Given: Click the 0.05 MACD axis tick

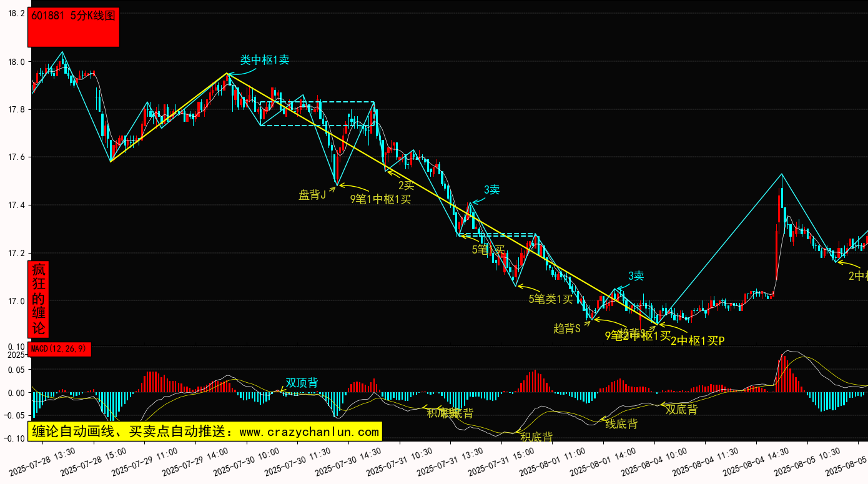Looking at the screenshot, I should (x=17, y=370).
